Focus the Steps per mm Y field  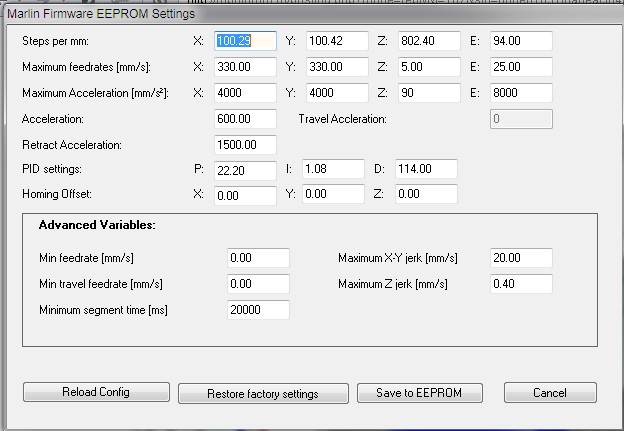point(336,41)
